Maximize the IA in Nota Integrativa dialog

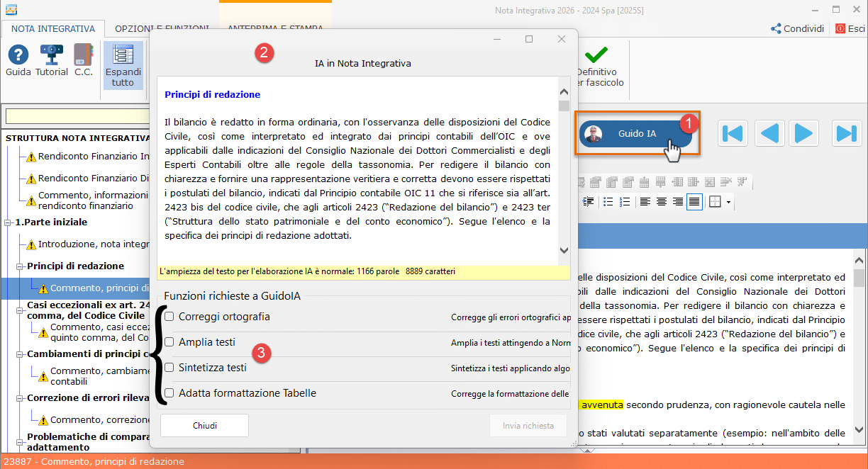(x=529, y=39)
